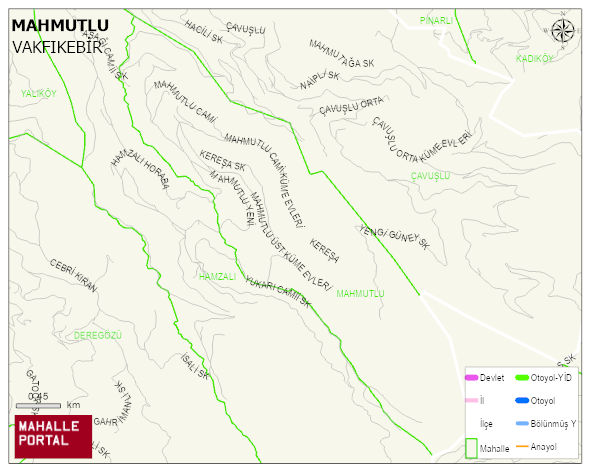This screenshot has height=472, width=591.
Task: Click the HAMZALI neighborhood label
Action: [217, 277]
